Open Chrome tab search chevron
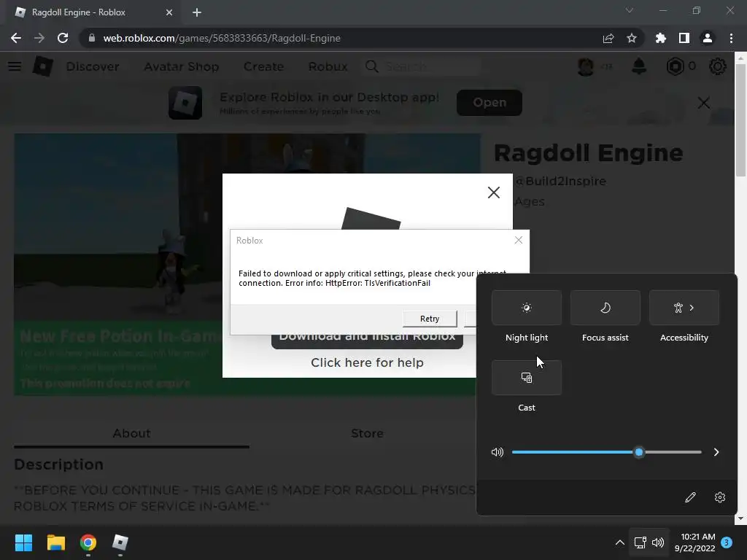Viewport: 747px width, 560px height. click(630, 10)
